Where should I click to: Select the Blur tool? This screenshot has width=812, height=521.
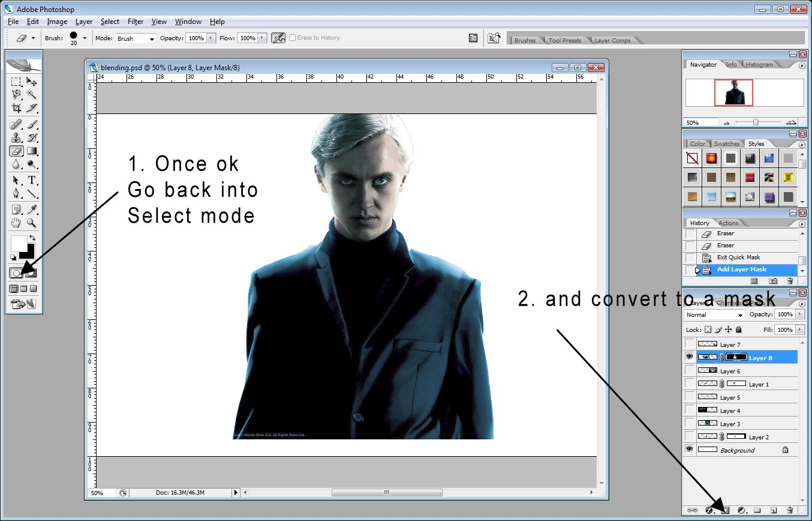pyautogui.click(x=16, y=164)
